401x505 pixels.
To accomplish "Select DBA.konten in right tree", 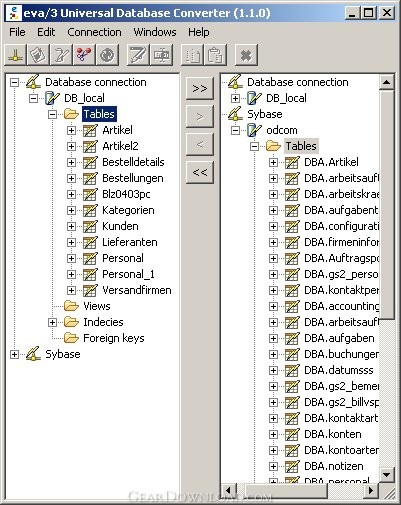I will coord(333,434).
